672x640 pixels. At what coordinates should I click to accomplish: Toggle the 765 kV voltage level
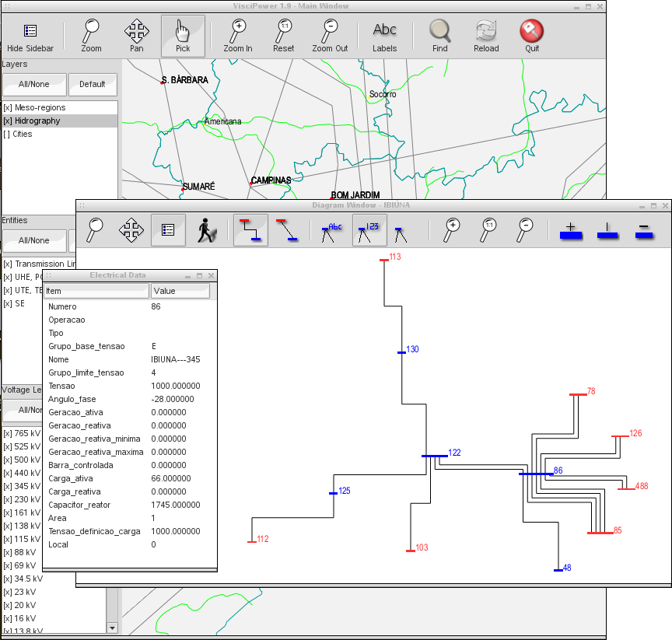[x=23, y=433]
